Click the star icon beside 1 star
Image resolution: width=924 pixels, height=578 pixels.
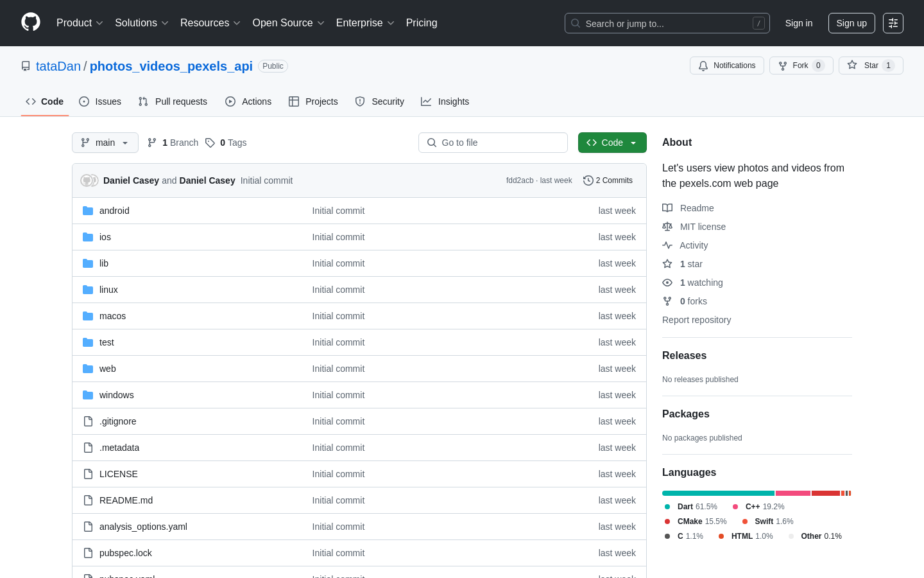667,264
